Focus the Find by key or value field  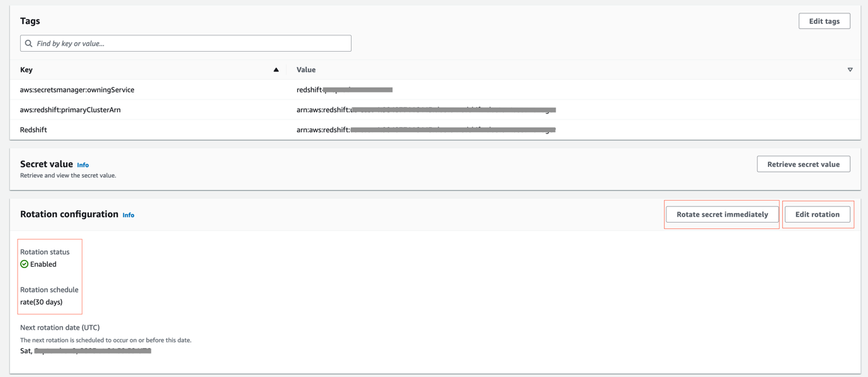point(189,43)
